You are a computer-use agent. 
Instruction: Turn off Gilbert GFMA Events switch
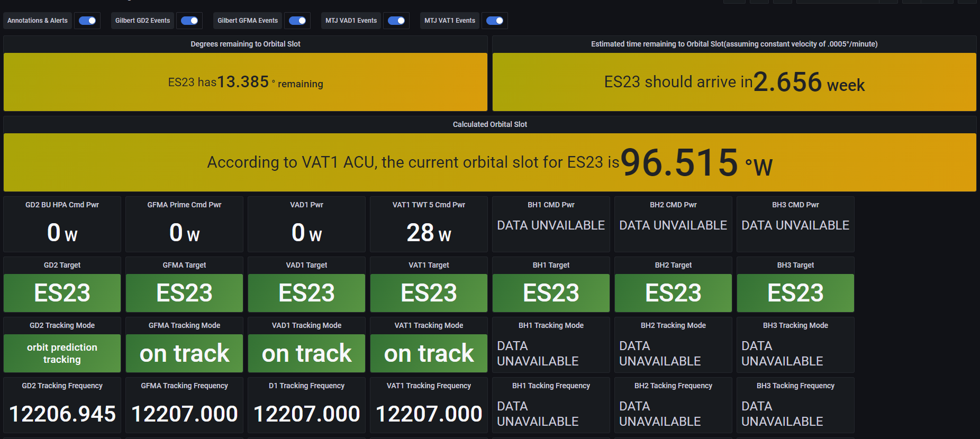(x=297, y=21)
